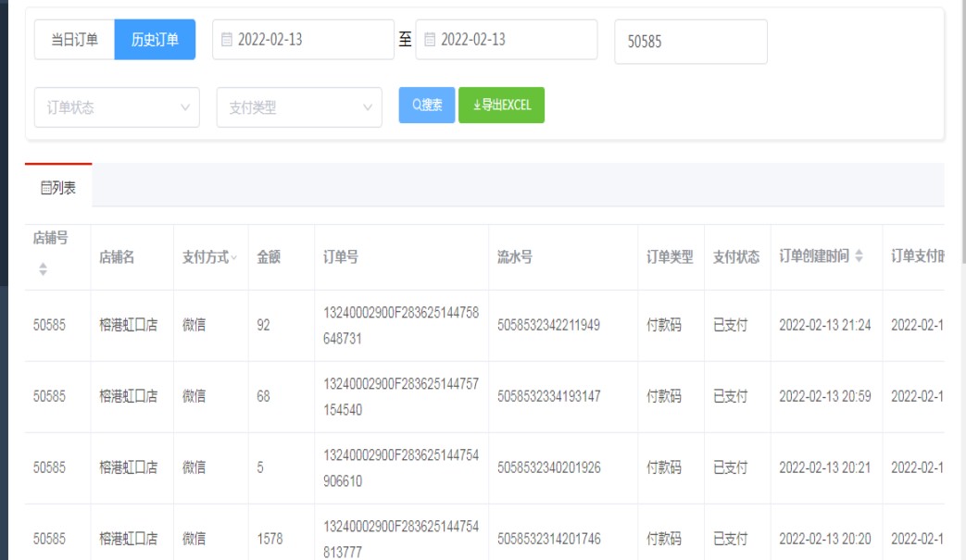This screenshot has width=966, height=560.
Task: Open the 订单状态 dropdown
Action: (117, 107)
